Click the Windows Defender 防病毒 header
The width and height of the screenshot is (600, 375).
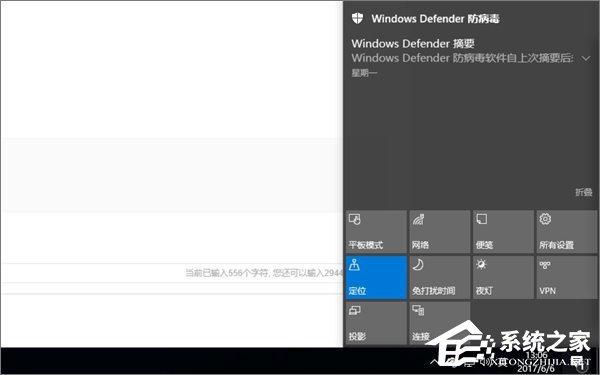click(435, 19)
